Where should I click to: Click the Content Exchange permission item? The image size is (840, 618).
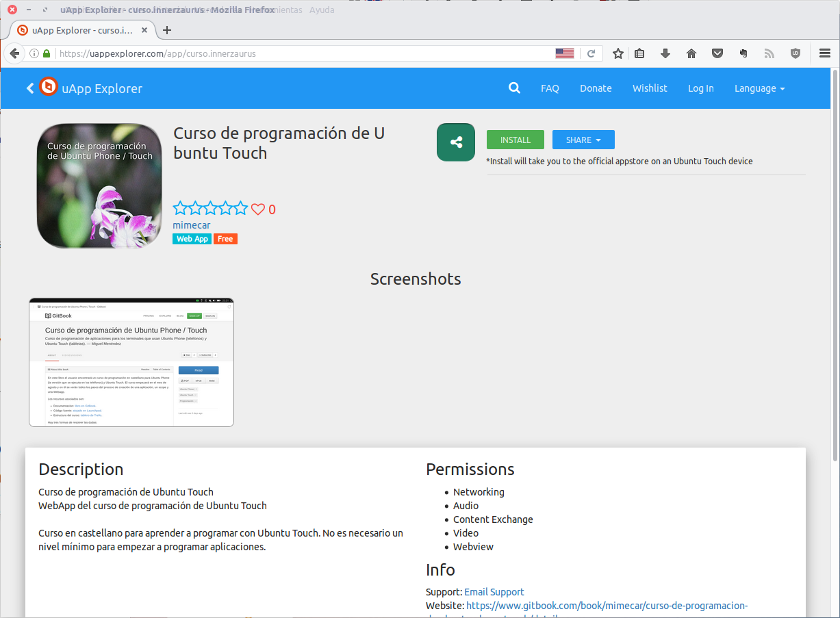pos(493,519)
